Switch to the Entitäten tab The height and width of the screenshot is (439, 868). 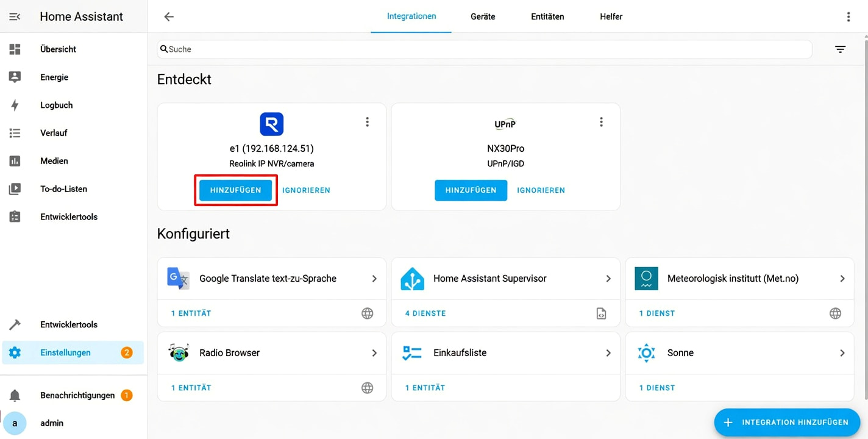point(547,16)
